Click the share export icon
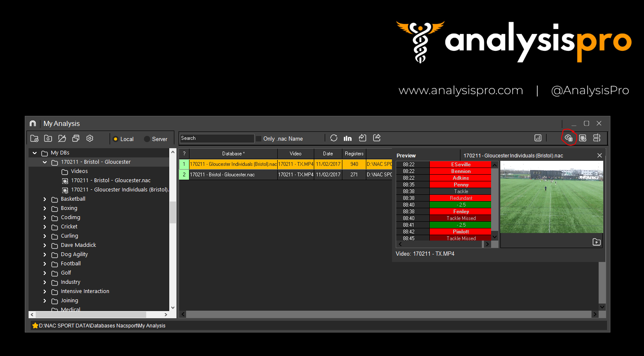 pos(377,138)
